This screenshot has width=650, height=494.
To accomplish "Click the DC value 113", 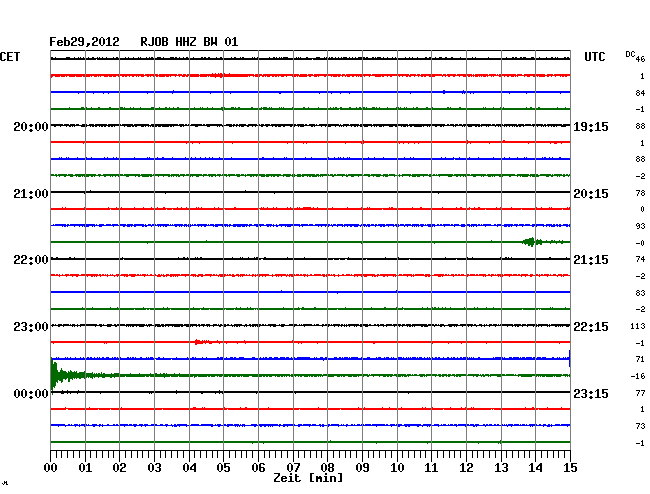I will click(x=638, y=326).
